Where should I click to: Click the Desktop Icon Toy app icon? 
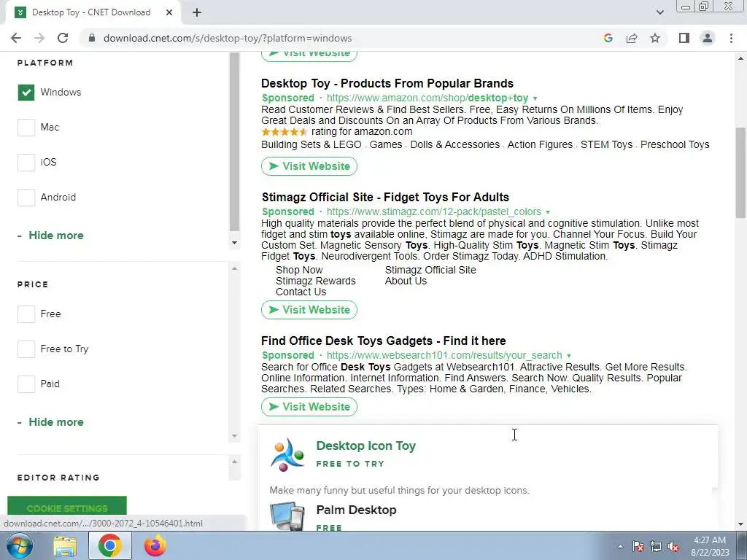[x=287, y=455]
